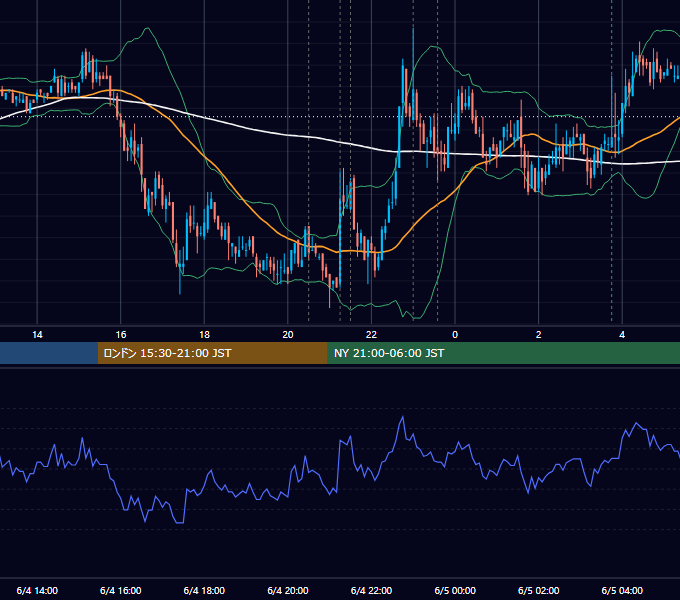Click the 20 hour label on price chart axis
Viewport: 680px width, 600px height.
pyautogui.click(x=288, y=335)
